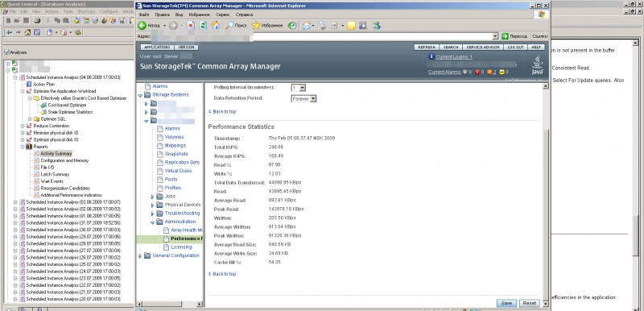Expand the Optimize SQL folder node

30,118
